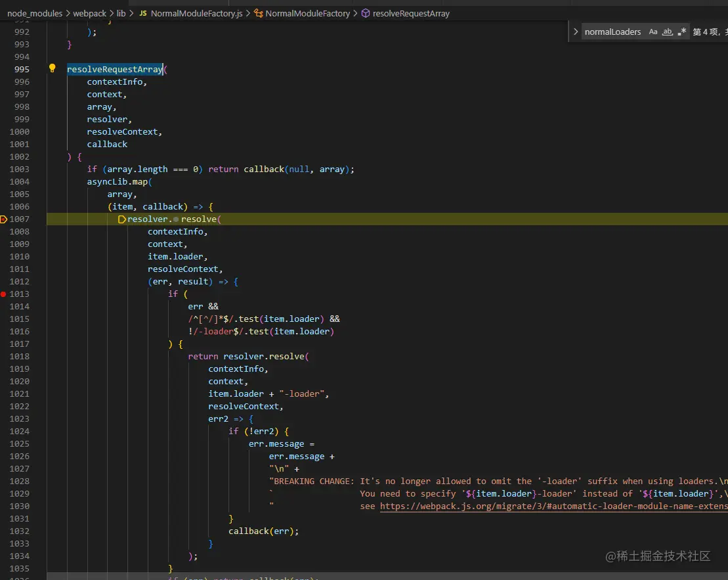Viewport: 728px width, 580px height.
Task: Click the class symbol icon before NormalModuleFactory
Action: tap(258, 14)
